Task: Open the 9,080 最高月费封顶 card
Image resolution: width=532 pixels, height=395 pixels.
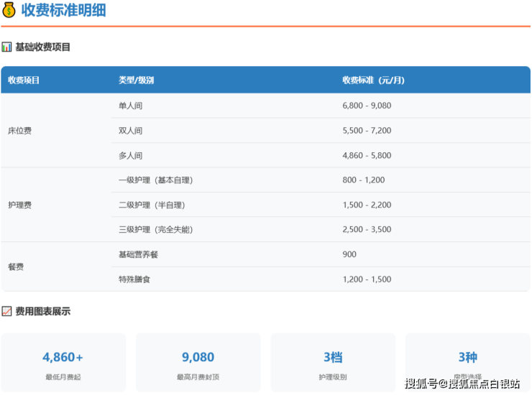Action: pos(198,363)
